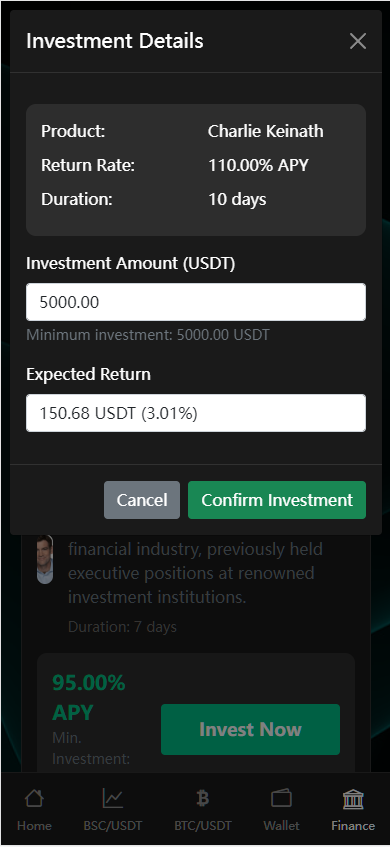Click the Minimum investment hint text
390x847 pixels.
(x=147, y=335)
